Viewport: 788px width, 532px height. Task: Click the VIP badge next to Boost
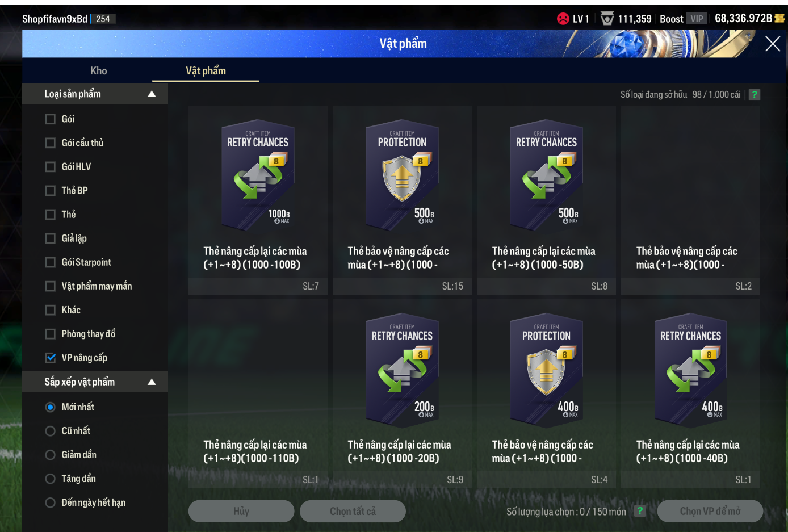tap(697, 19)
